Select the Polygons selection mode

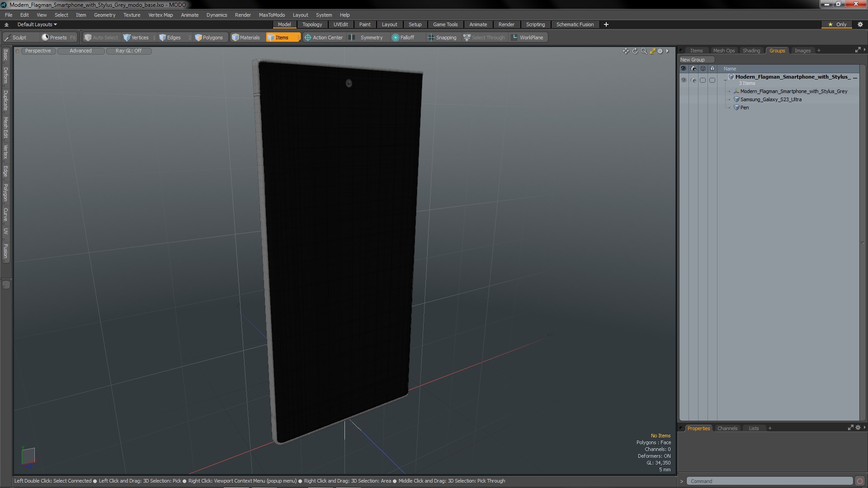pos(209,37)
